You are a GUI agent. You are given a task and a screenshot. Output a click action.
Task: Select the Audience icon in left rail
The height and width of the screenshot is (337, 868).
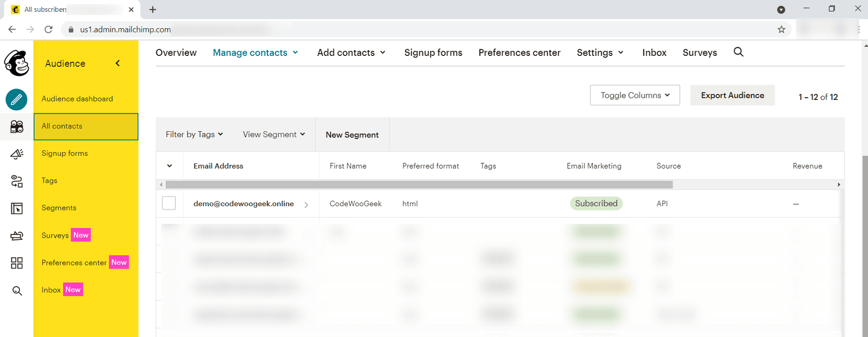pyautogui.click(x=17, y=126)
